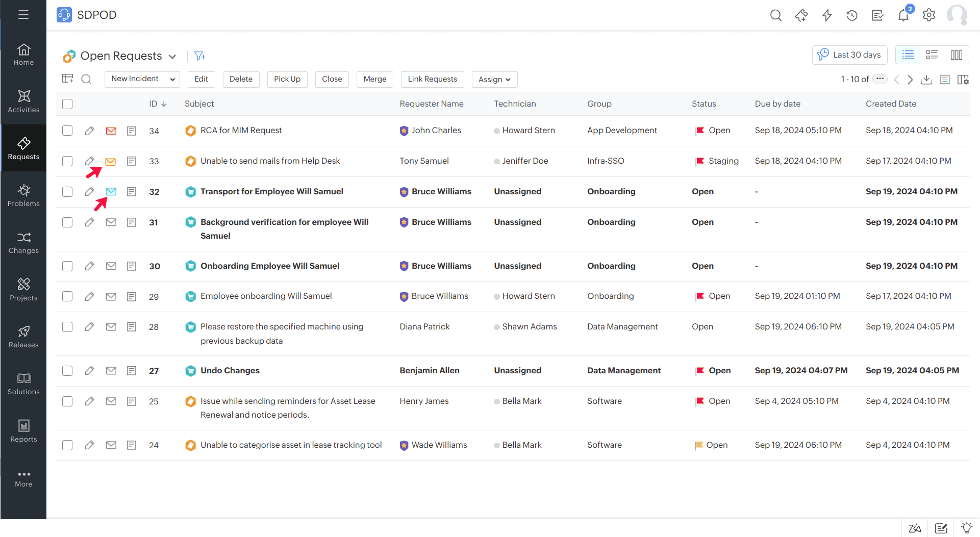Open the search icon in top header
This screenshot has height=537, width=980.
pos(775,15)
